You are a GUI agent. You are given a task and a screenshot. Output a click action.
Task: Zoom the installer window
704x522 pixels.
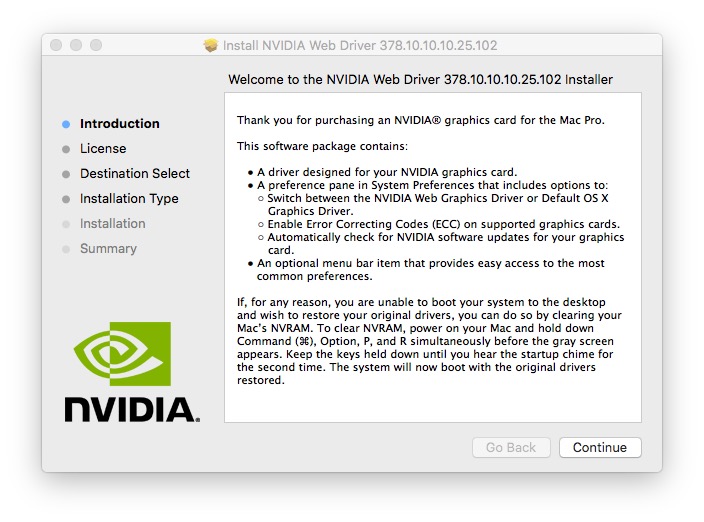tap(96, 45)
